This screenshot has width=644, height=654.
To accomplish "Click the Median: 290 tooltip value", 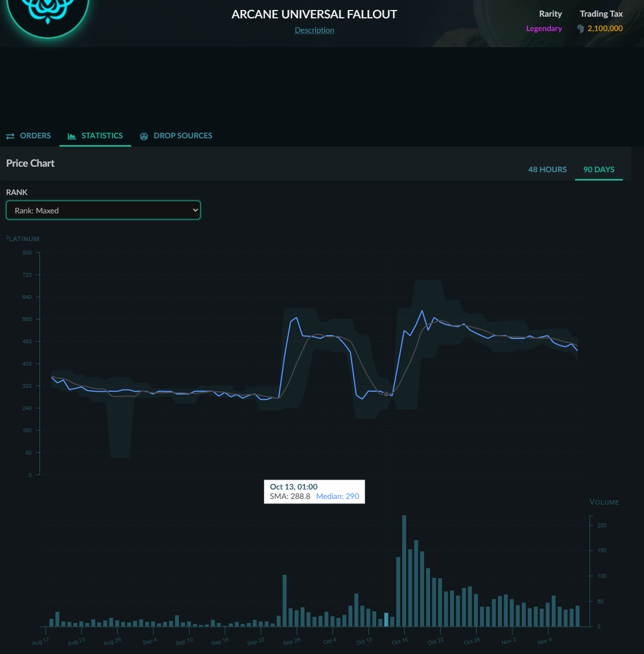I will click(337, 496).
